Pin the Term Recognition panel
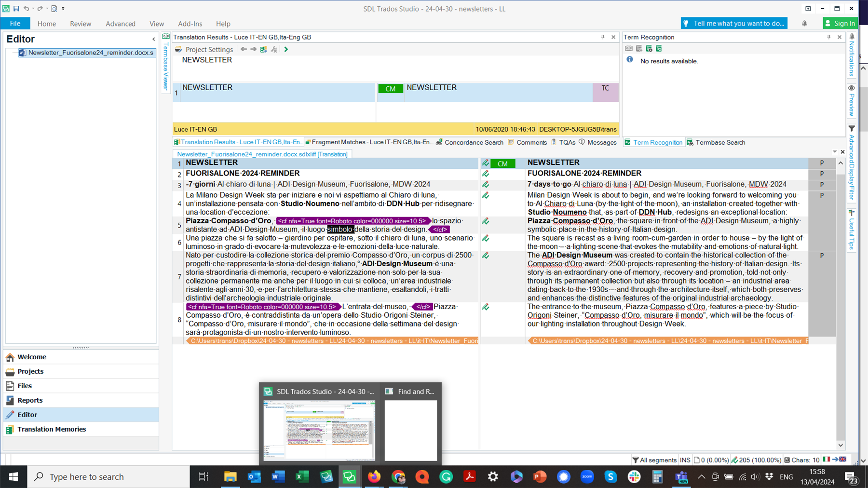Viewport: 868px width, 488px height. tap(829, 37)
